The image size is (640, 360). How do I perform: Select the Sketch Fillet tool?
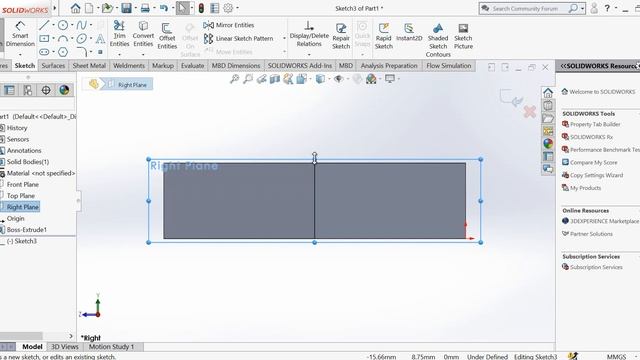[x=81, y=52]
